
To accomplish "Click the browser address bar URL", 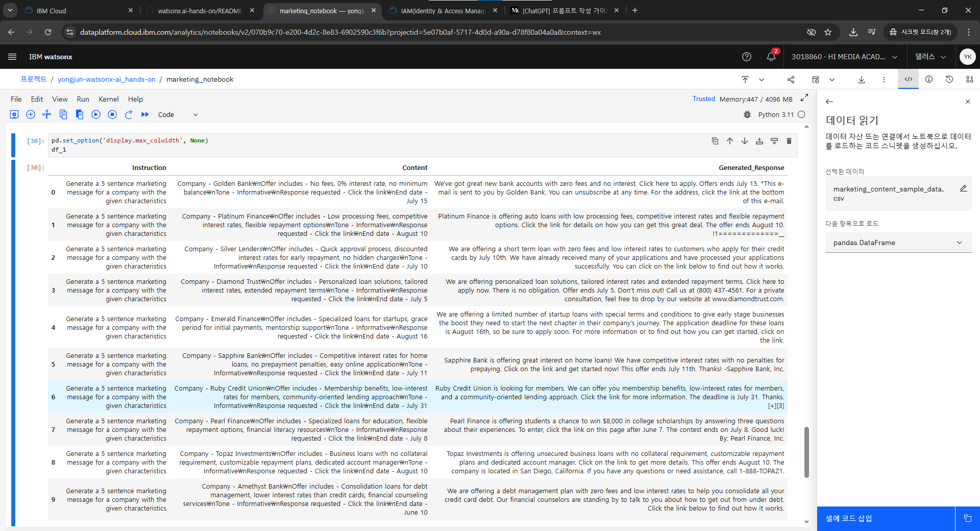I will click(340, 32).
